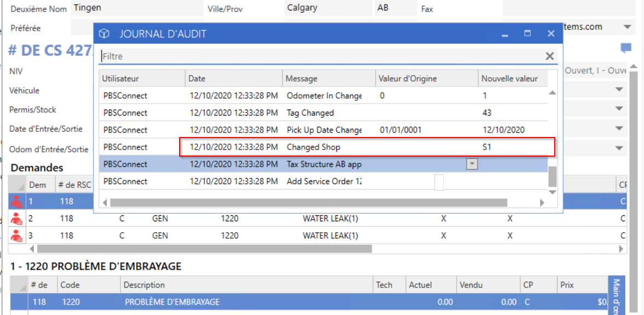
Task: Click the Prix column header
Action: 582,285
